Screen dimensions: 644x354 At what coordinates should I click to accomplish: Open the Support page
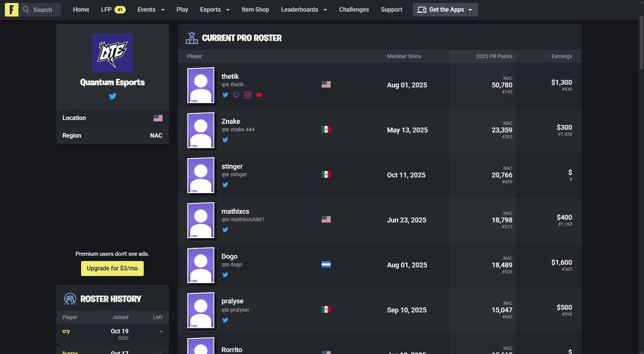tap(392, 10)
